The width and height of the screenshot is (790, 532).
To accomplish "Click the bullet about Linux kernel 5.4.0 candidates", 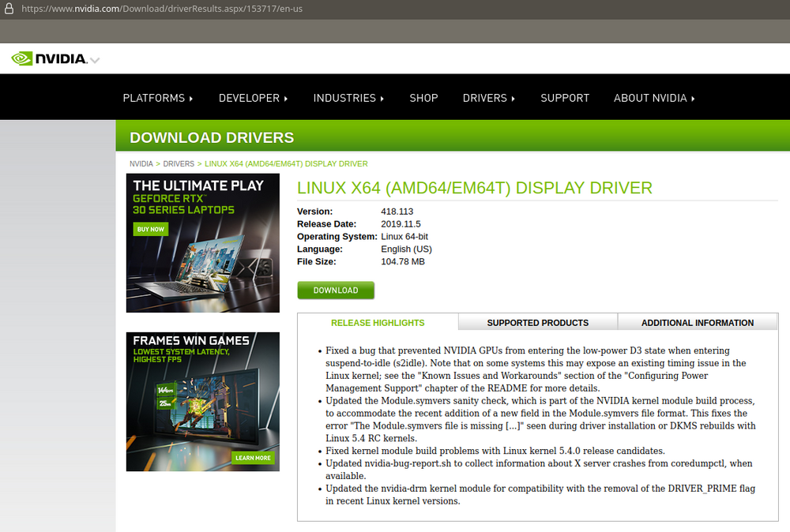I will (x=495, y=451).
